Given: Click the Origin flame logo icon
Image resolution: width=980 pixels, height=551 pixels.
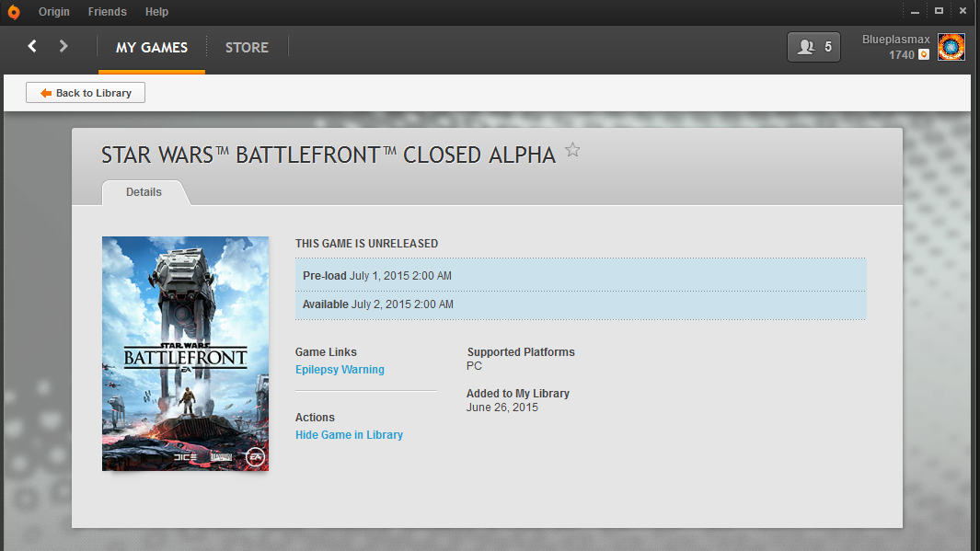Looking at the screenshot, I should [x=14, y=12].
